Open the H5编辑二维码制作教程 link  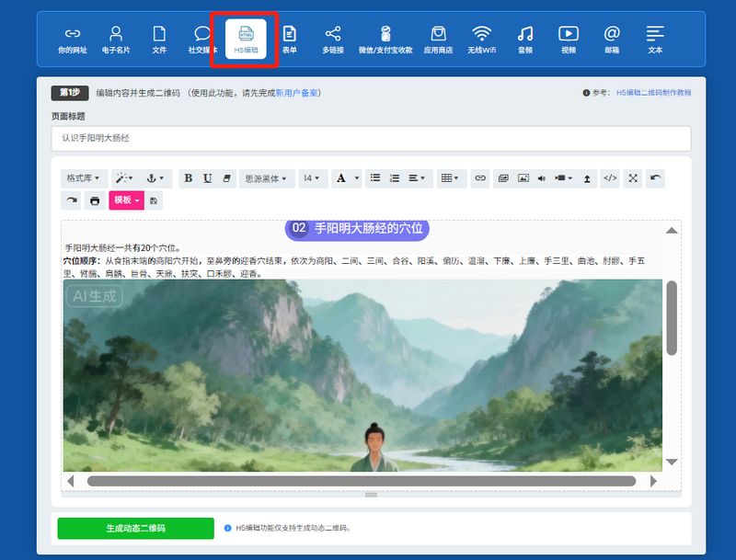[x=653, y=93]
